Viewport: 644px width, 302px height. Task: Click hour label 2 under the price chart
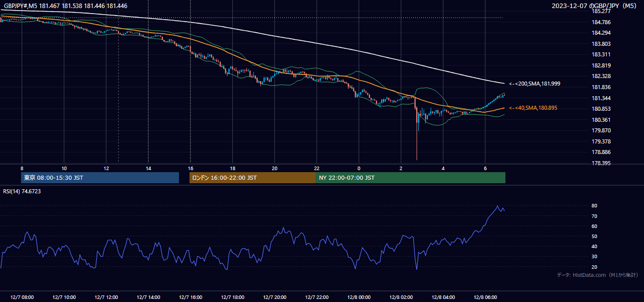click(401, 168)
